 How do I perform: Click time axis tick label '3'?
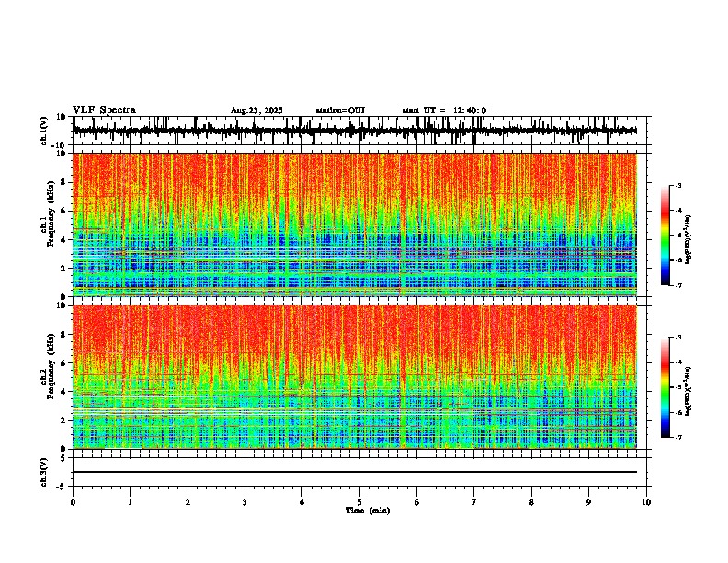coord(245,502)
